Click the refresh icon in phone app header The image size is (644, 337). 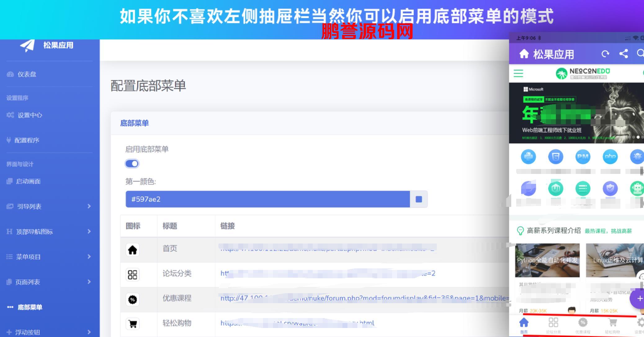(605, 54)
